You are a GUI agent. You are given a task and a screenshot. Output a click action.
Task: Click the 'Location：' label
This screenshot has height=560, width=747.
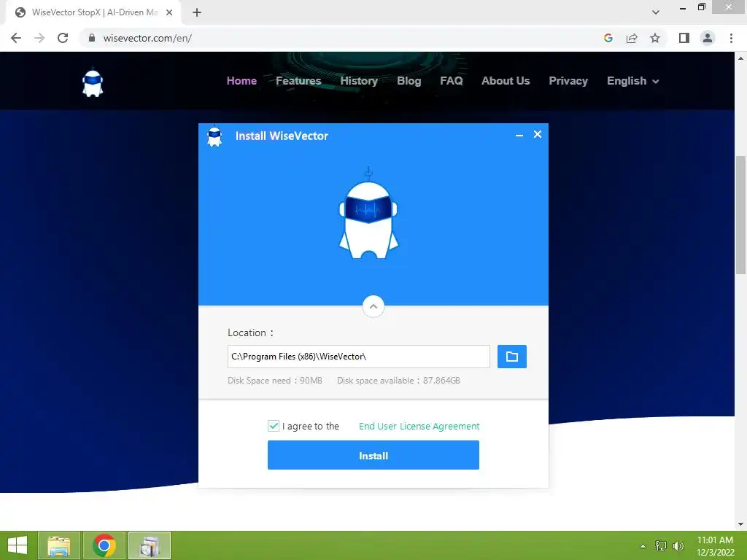(x=251, y=332)
